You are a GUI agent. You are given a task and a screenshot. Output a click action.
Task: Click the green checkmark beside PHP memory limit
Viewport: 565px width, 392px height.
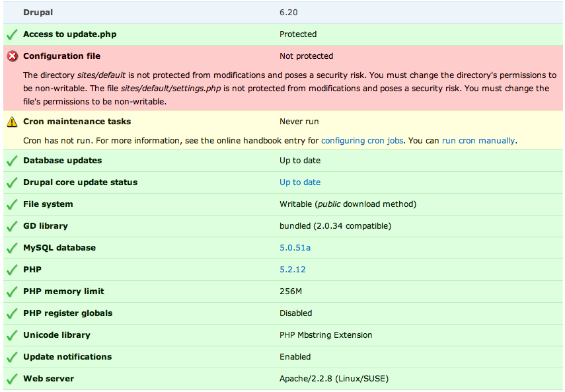(x=12, y=292)
